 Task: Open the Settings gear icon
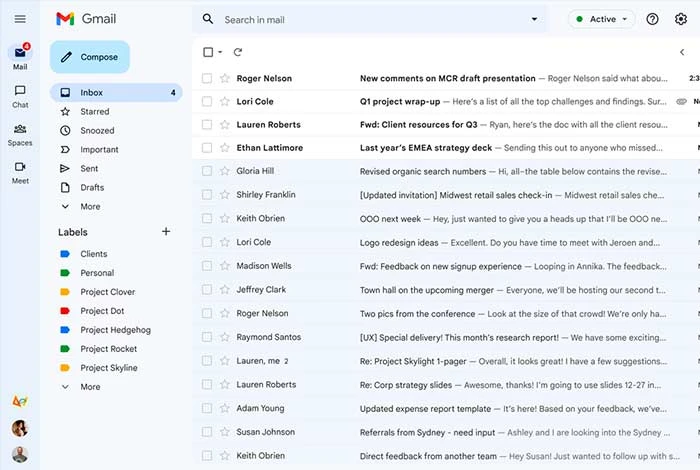coord(681,19)
